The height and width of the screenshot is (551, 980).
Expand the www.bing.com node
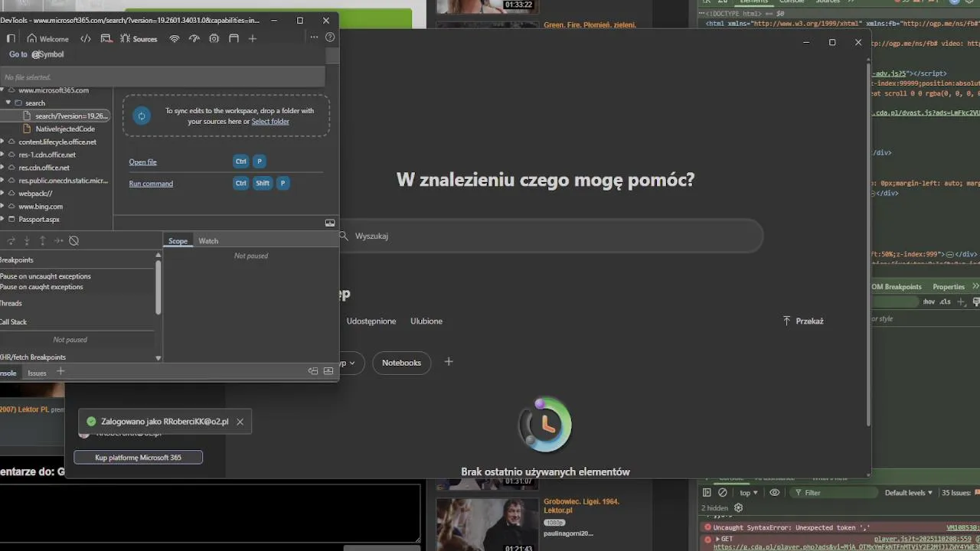(3, 207)
